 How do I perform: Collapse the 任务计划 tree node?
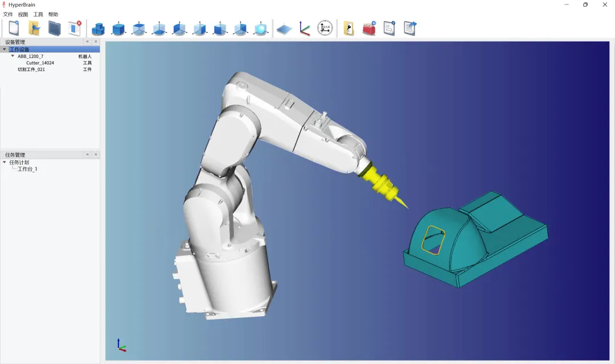5,162
